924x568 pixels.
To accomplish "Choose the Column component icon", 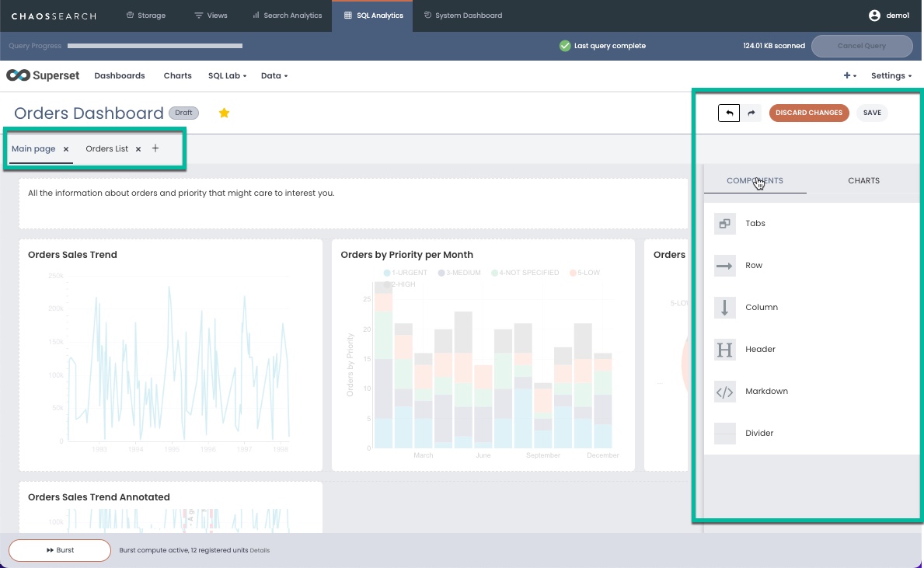I will 725,307.
